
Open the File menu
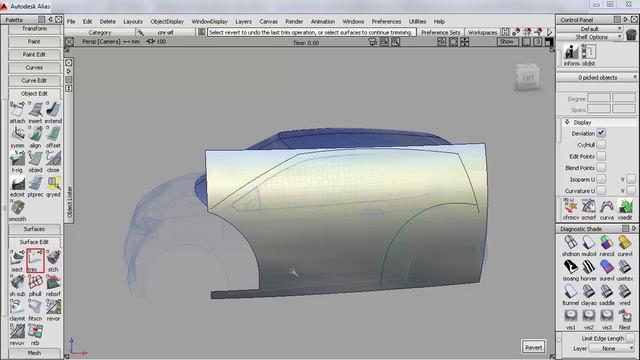71,21
